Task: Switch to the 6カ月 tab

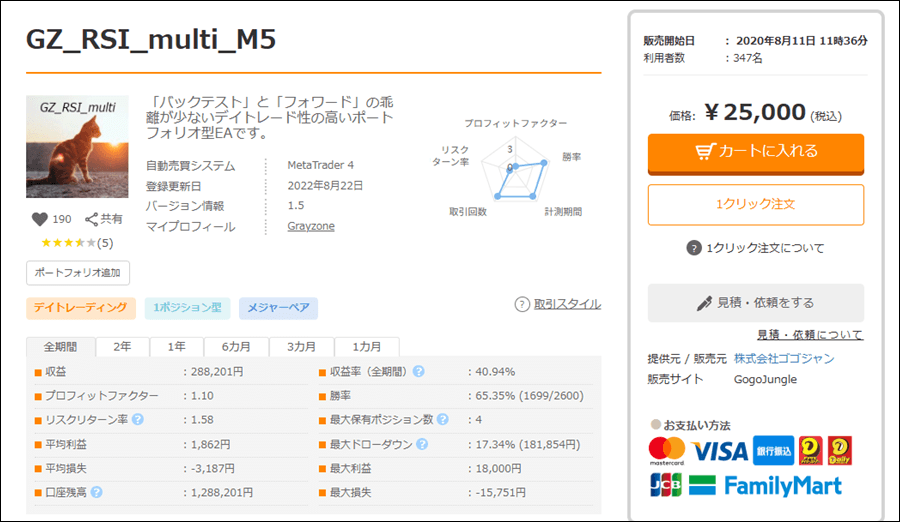Action: pos(236,347)
